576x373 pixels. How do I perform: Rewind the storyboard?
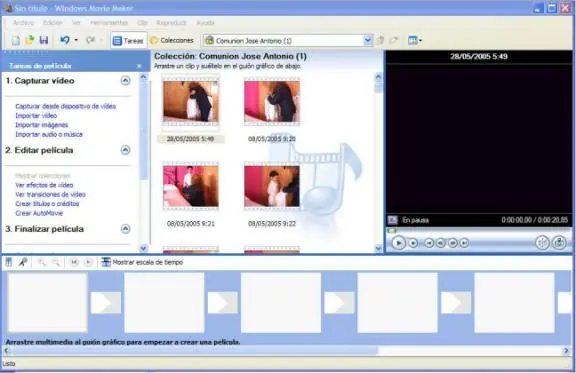74,262
